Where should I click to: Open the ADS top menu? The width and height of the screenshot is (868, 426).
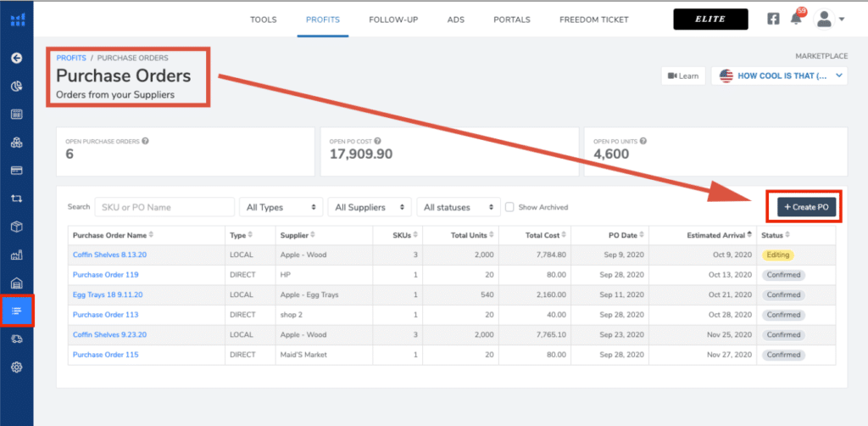[x=455, y=20]
